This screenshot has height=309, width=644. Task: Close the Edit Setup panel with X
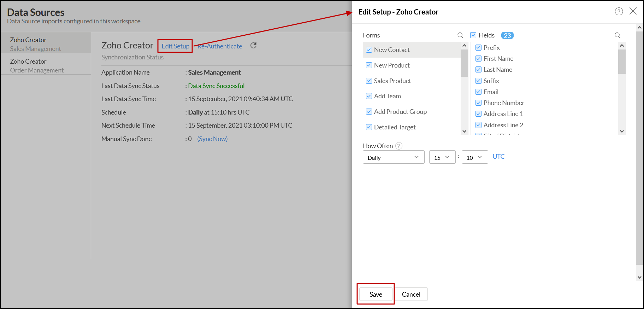coord(633,11)
